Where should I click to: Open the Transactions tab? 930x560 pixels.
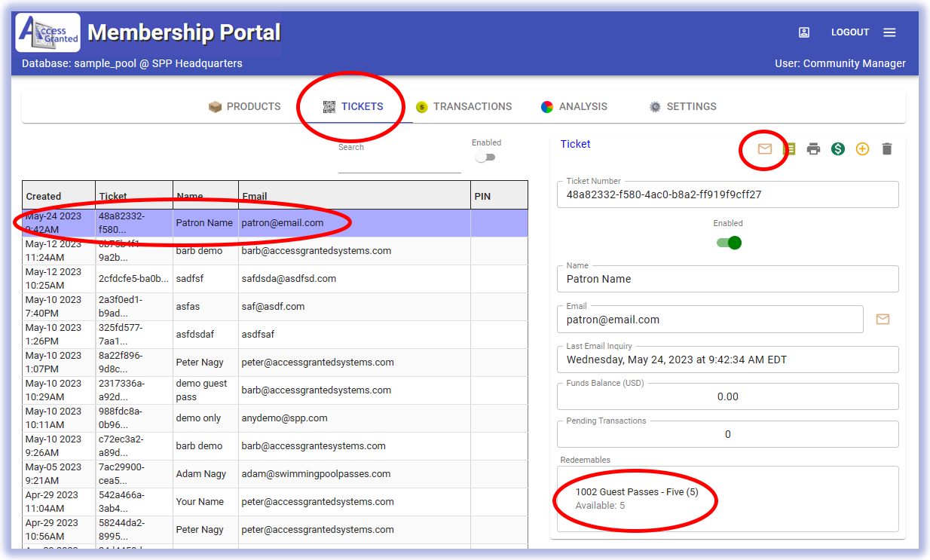[x=463, y=107]
